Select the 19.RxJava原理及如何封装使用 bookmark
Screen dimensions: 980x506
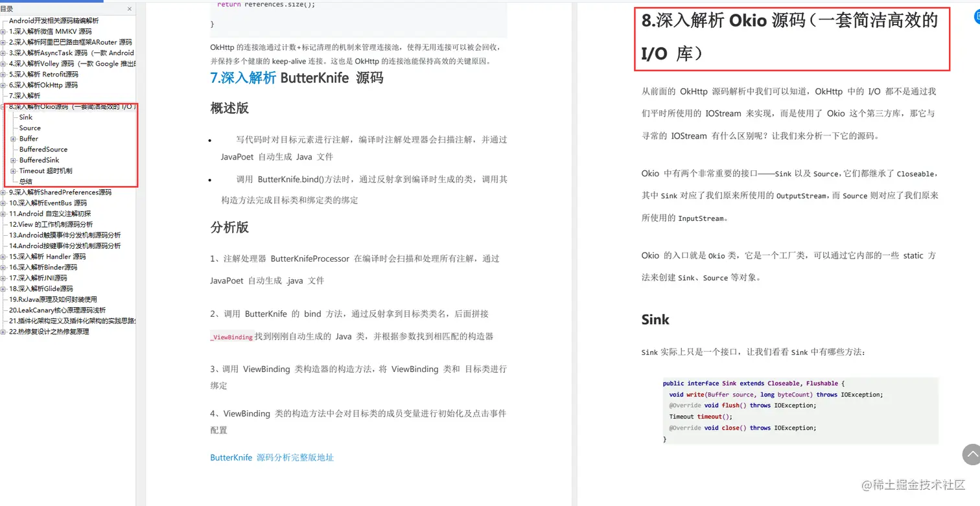click(54, 299)
